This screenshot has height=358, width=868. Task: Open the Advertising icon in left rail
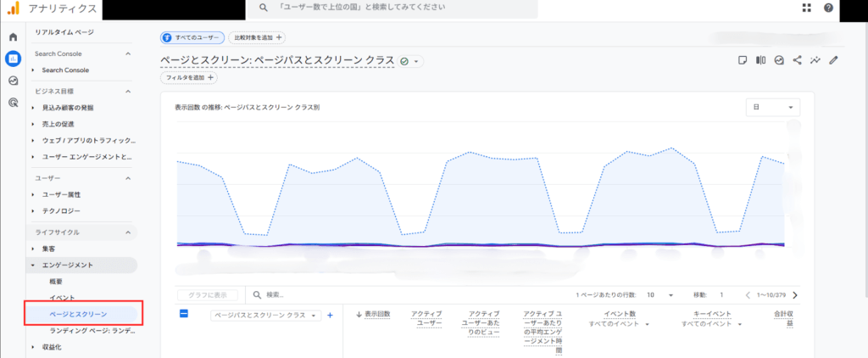13,103
